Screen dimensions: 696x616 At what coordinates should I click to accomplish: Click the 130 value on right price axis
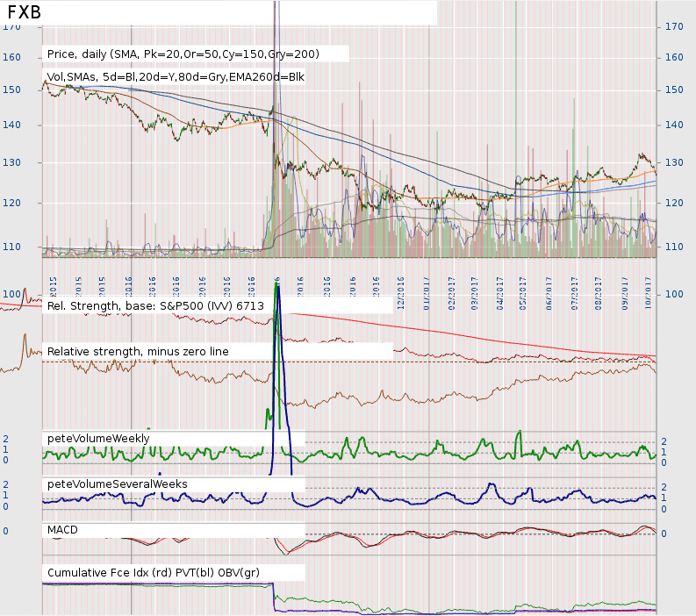tap(674, 162)
